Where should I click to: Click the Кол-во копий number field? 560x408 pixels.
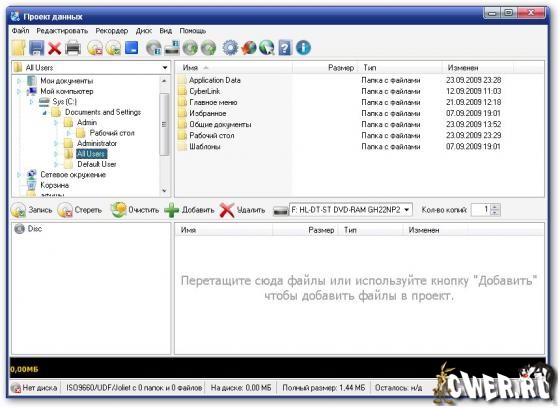(481, 210)
